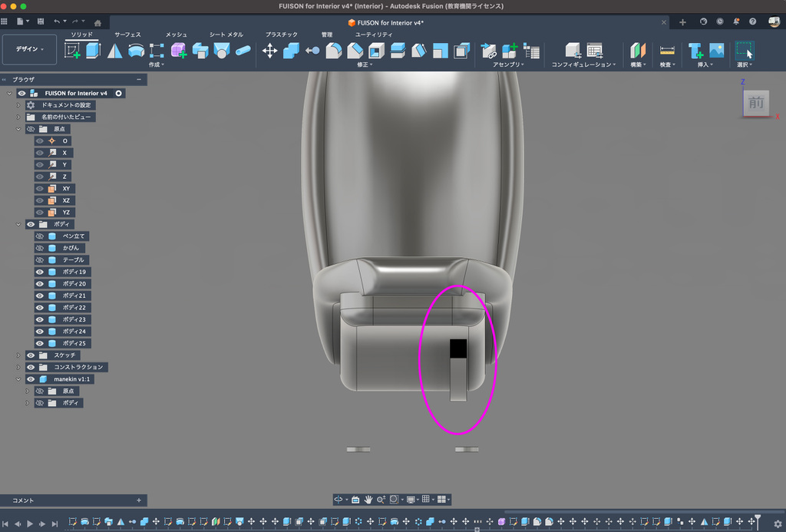This screenshot has height=532, width=786.
Task: Switch to the サーフェス tab
Action: point(127,35)
